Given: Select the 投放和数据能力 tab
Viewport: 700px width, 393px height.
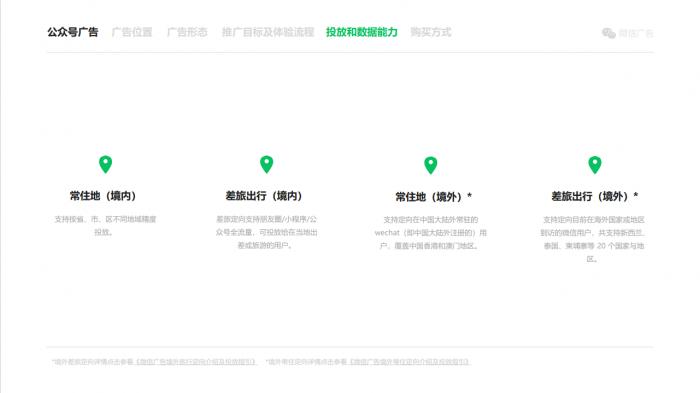Looking at the screenshot, I should [362, 32].
